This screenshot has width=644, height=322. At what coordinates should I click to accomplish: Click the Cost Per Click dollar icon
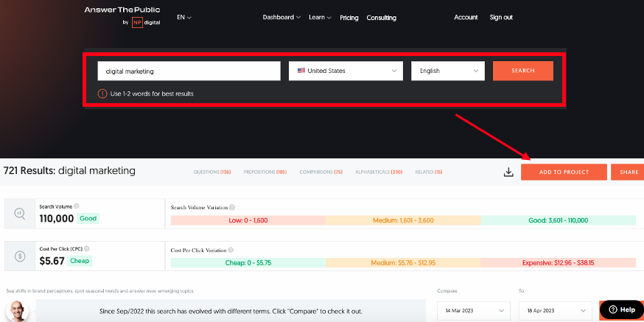[x=20, y=256]
